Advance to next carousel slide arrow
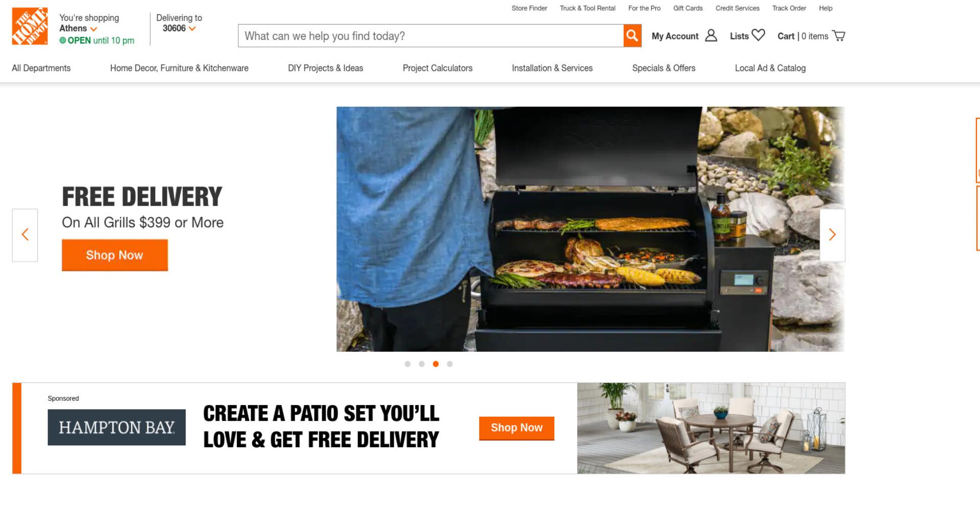980x527 pixels. 832,235
